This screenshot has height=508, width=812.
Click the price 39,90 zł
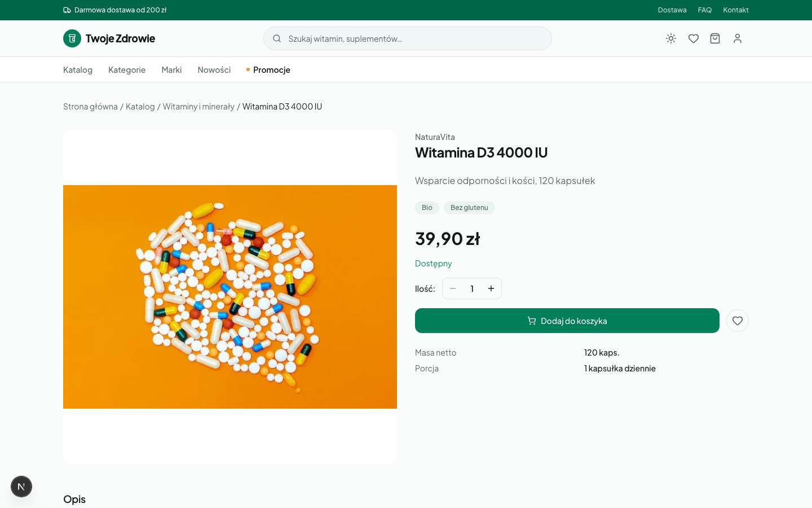447,239
